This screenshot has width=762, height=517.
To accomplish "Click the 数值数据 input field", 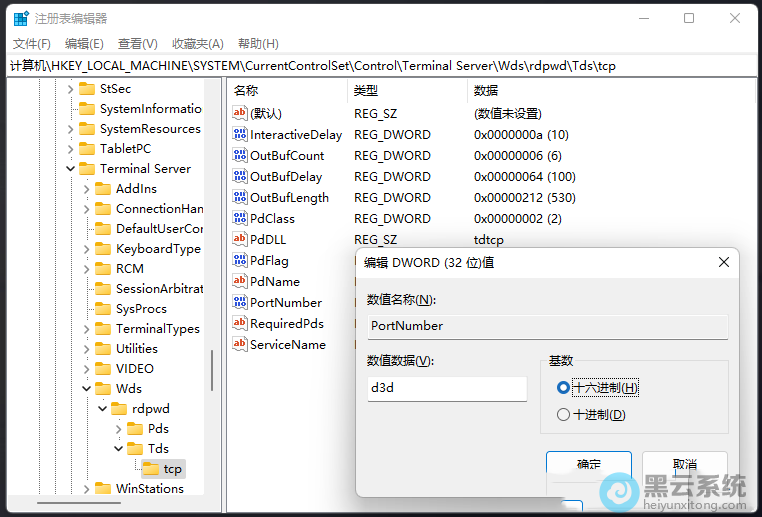I will [x=446, y=389].
